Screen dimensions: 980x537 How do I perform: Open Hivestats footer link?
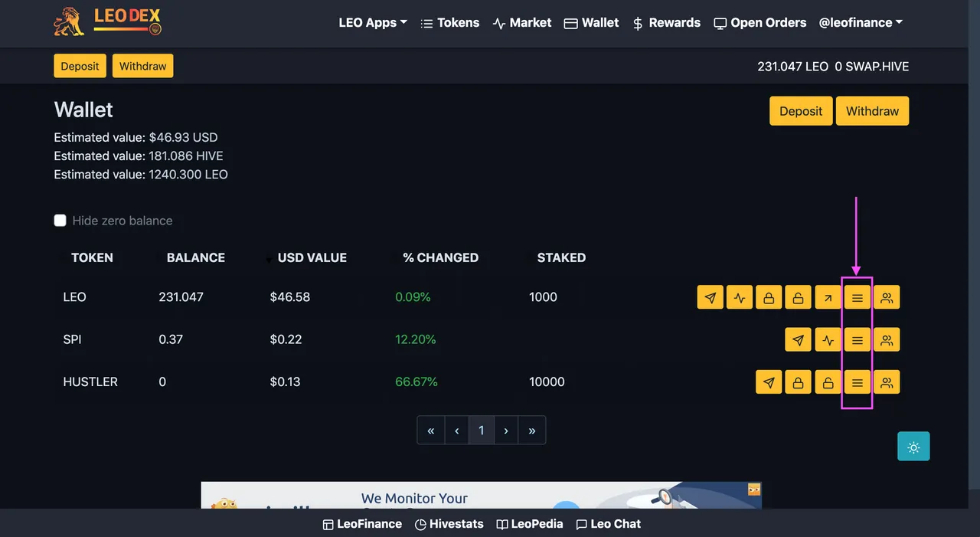(x=449, y=524)
